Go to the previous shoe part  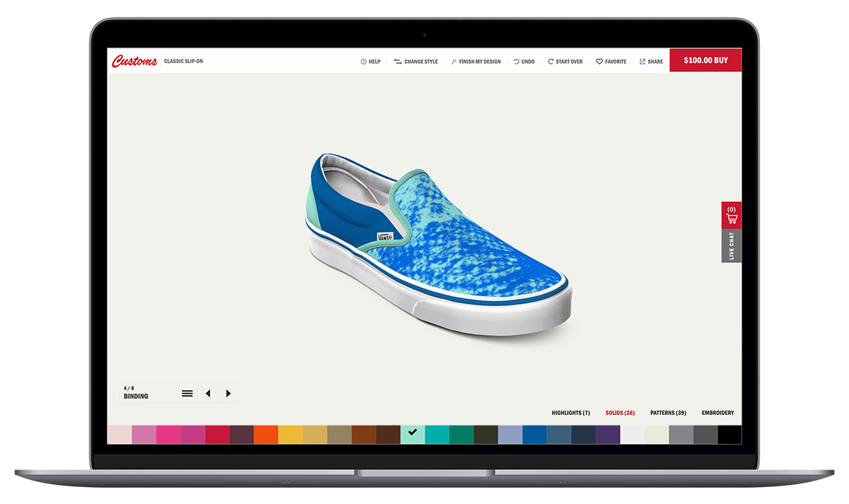pyautogui.click(x=208, y=393)
